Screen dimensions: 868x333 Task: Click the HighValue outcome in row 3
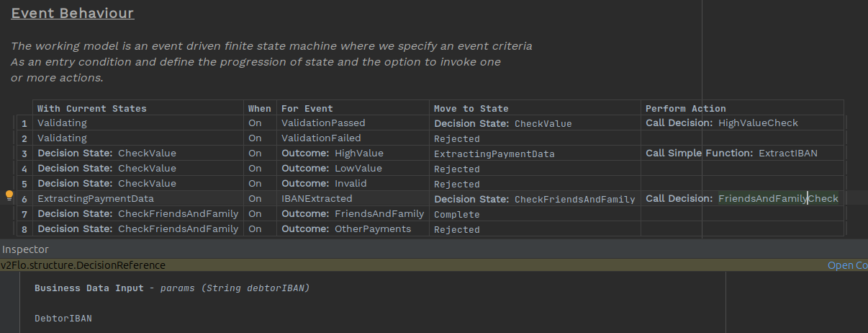pyautogui.click(x=358, y=154)
